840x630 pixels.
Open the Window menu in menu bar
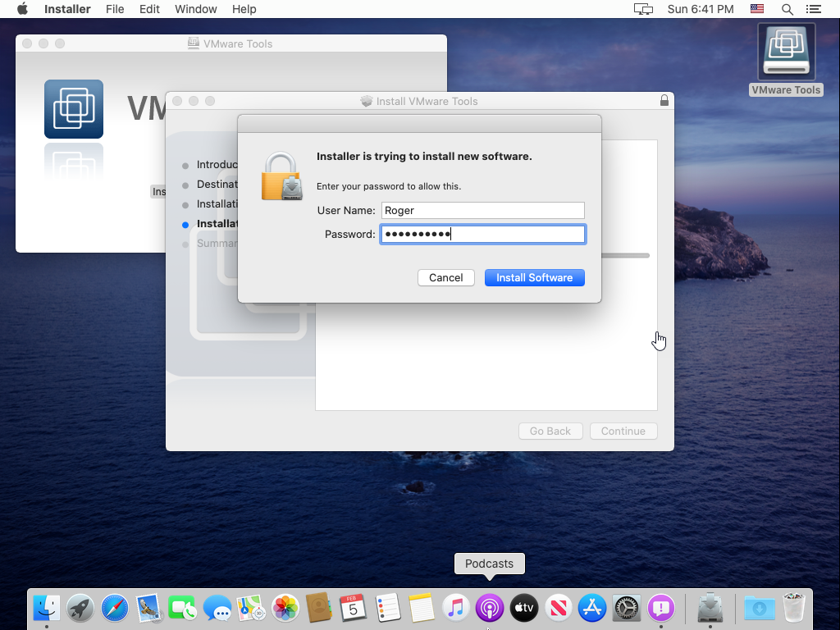click(x=196, y=9)
